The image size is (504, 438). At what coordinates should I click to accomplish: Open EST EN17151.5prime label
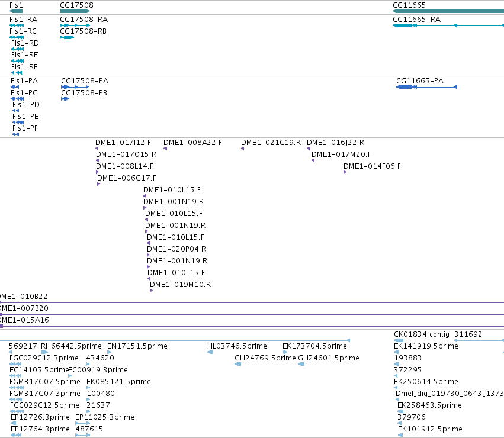pyautogui.click(x=137, y=346)
